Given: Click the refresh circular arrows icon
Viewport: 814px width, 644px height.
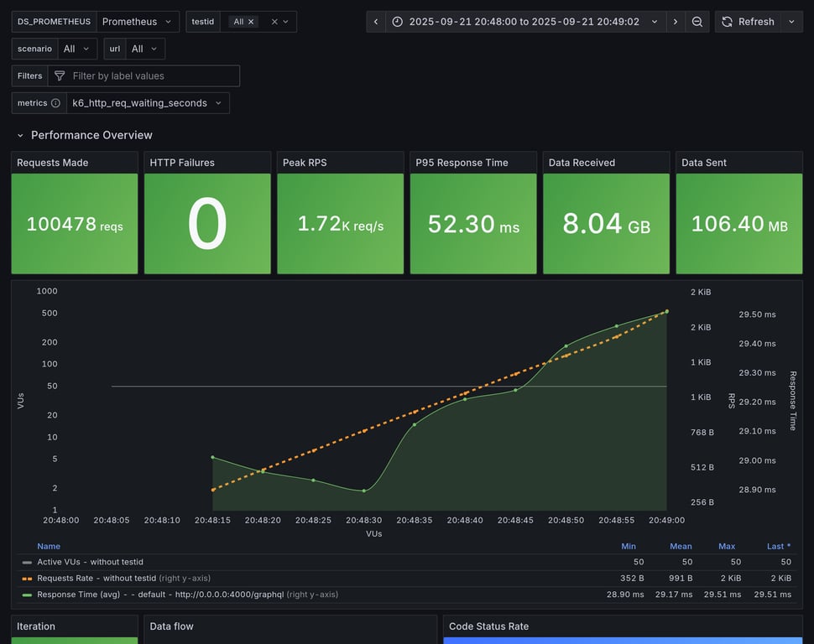Looking at the screenshot, I should click(727, 22).
